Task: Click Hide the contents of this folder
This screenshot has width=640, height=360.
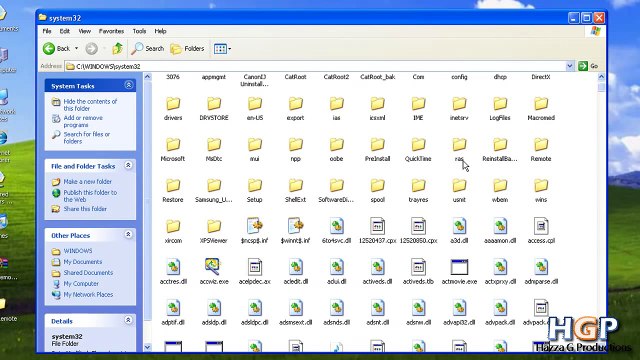Action: click(90, 105)
